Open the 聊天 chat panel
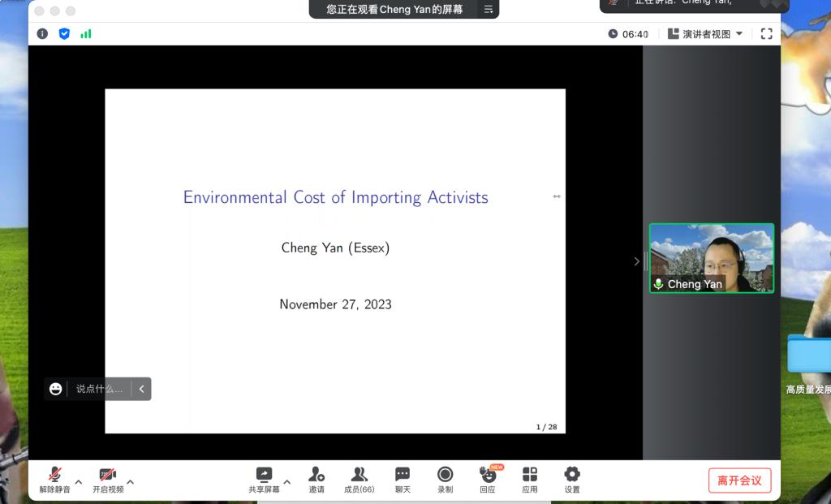This screenshot has height=504, width=831. (403, 480)
